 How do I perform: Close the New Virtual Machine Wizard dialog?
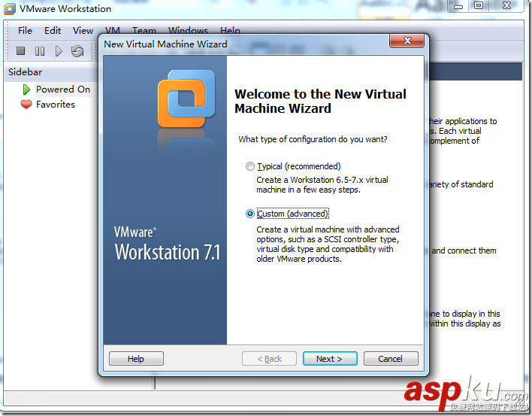point(407,41)
